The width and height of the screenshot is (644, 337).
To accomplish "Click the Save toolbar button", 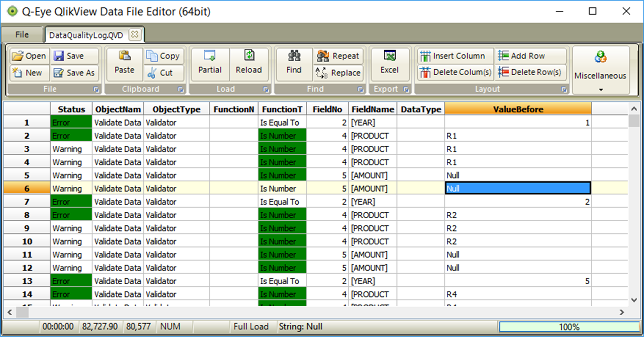I will point(74,56).
